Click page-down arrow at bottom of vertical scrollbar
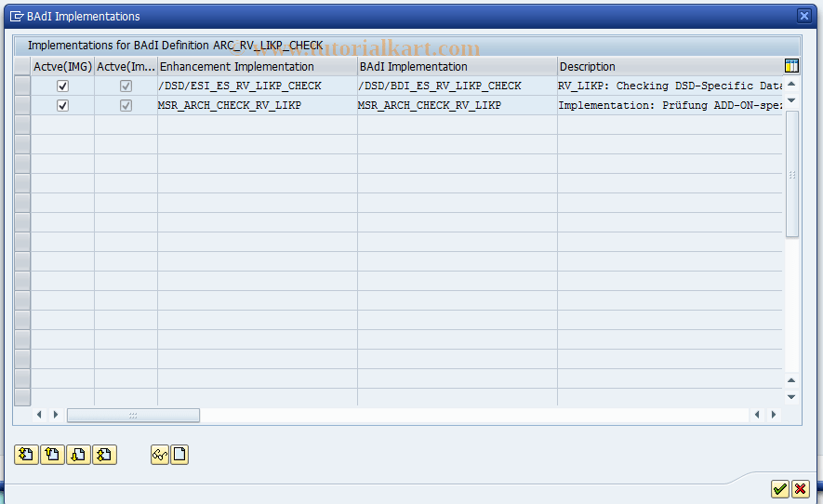Screen dimensions: 823x504 pyautogui.click(x=791, y=397)
